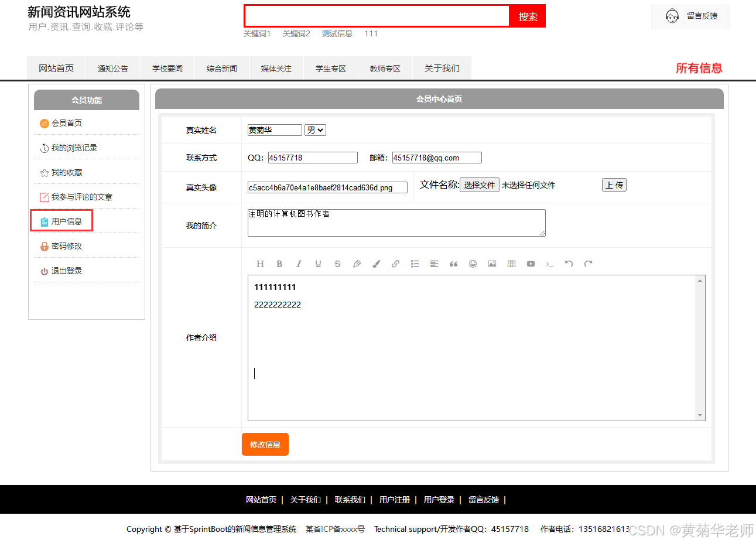Redo the edit in the editor
Screen dimensions: 756x543
click(588, 264)
